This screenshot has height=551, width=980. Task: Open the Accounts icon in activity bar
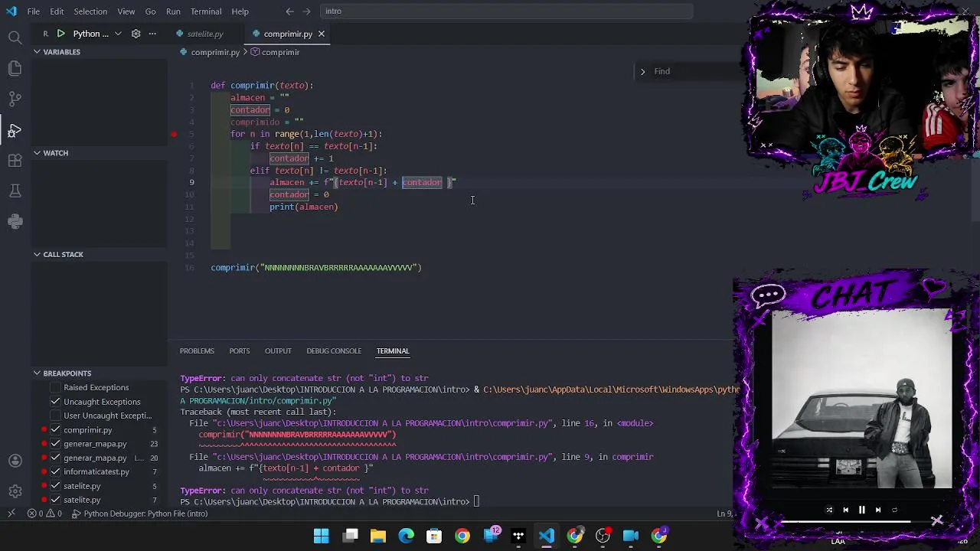point(15,461)
